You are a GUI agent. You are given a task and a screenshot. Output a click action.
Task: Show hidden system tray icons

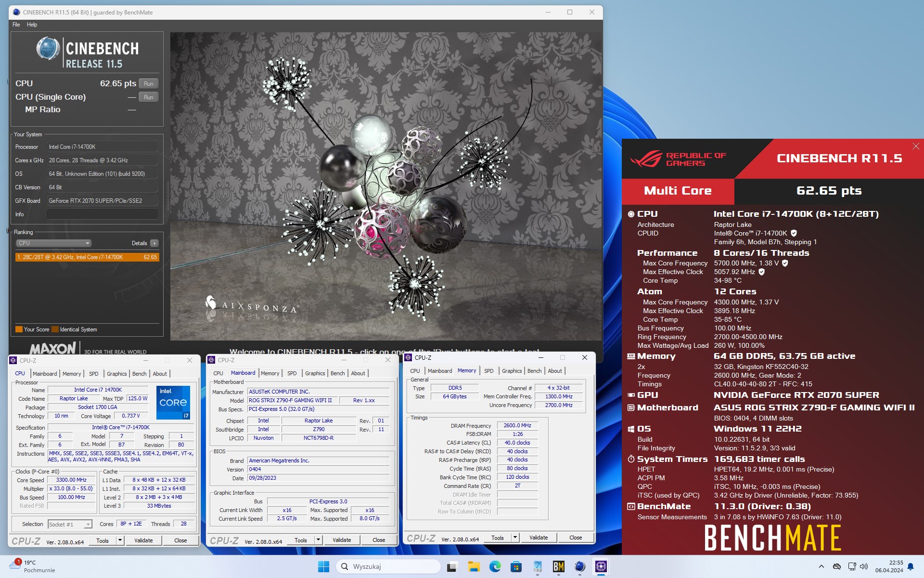click(821, 566)
